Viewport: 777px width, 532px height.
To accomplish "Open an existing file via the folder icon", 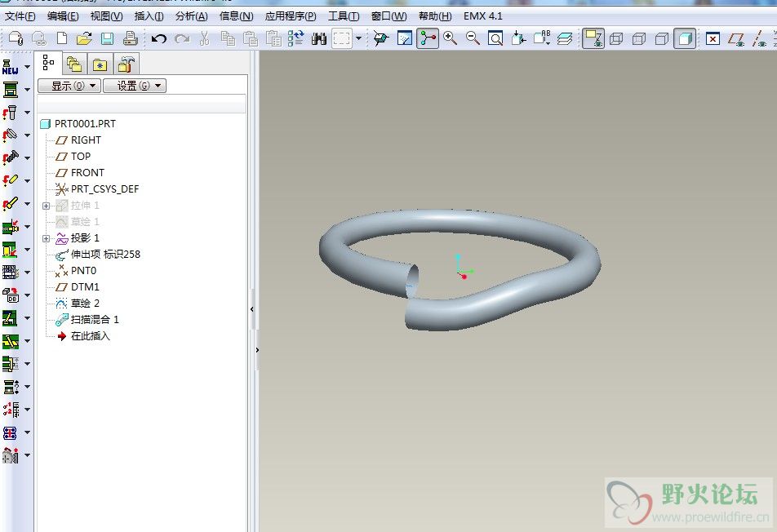I will pos(84,38).
